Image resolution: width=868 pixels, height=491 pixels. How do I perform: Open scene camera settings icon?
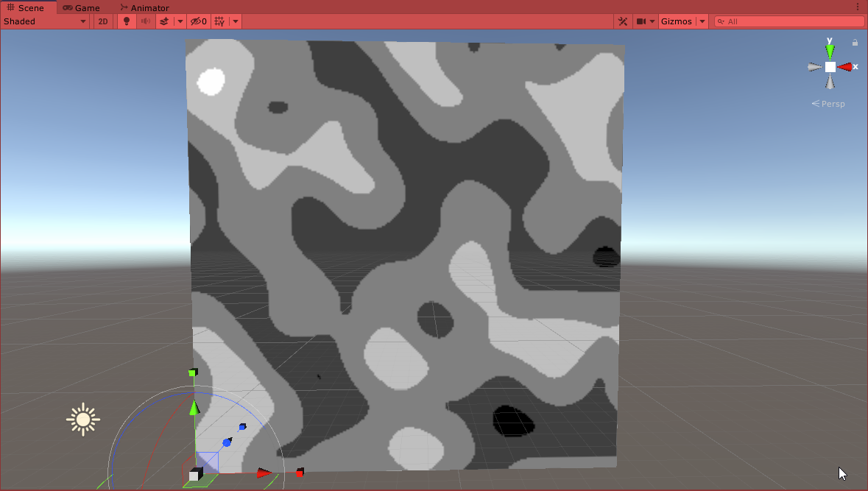[641, 21]
